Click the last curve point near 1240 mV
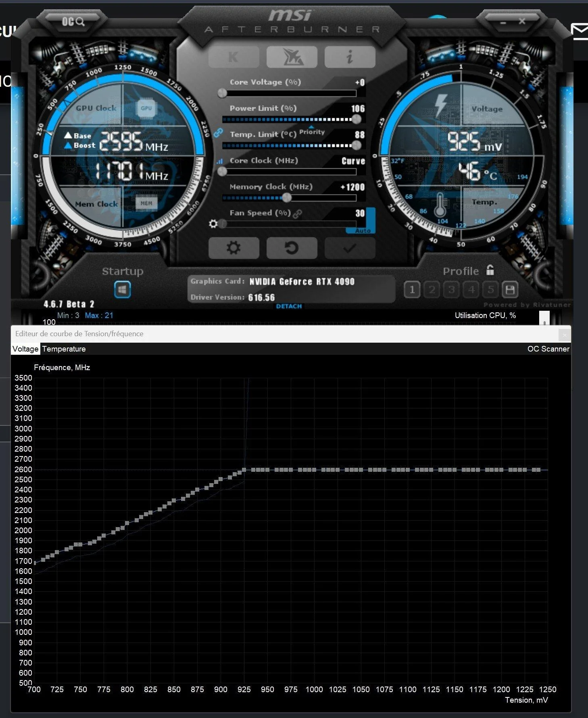Viewport: 588px width, 718px height. point(538,470)
